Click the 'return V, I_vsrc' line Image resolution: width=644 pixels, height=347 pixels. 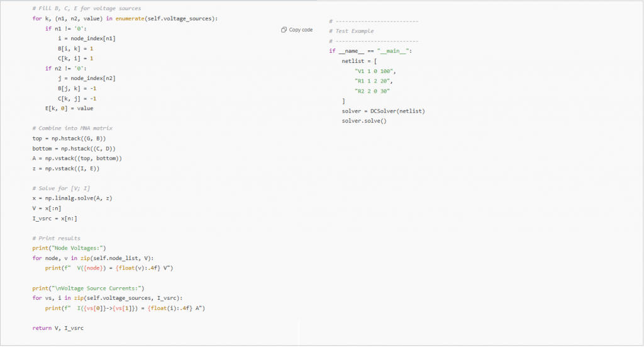click(54, 328)
